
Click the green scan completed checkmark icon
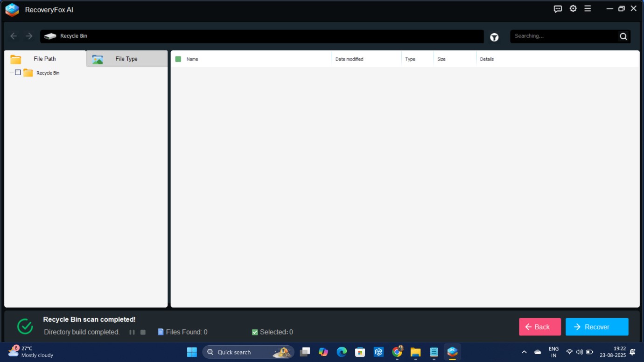[25, 327]
